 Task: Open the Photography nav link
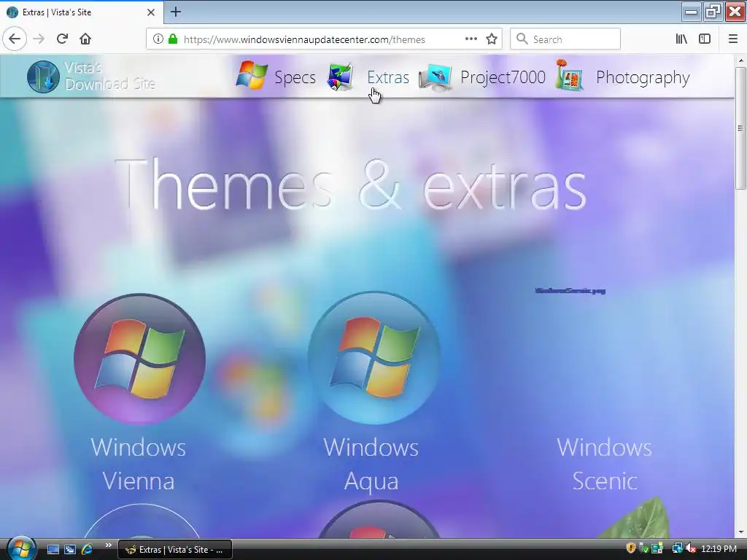(x=643, y=77)
